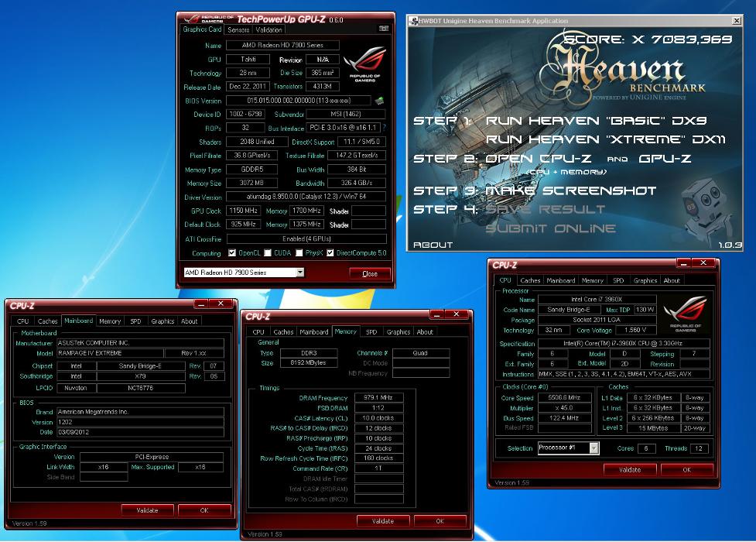Click the BIOS Version field in GPU-Z
Viewport: 756px width, 542px height.
pyautogui.click(x=299, y=101)
